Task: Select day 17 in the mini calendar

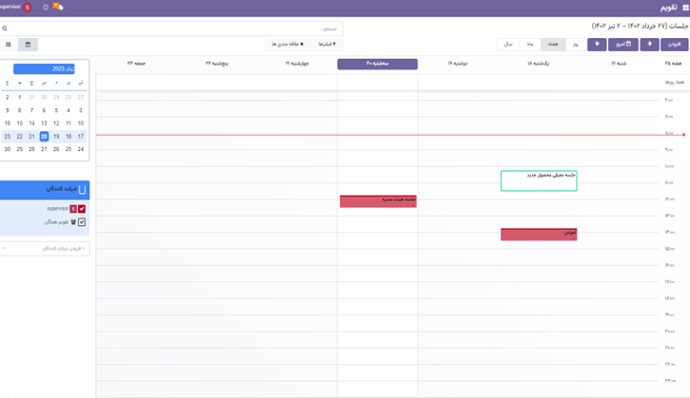Action: (81, 136)
